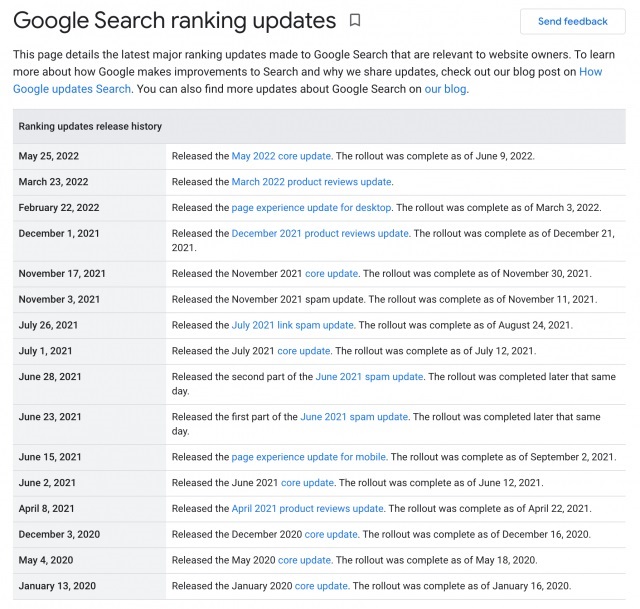Click page experience update for mobile link
Image resolution: width=640 pixels, height=609 pixels.
pos(308,458)
